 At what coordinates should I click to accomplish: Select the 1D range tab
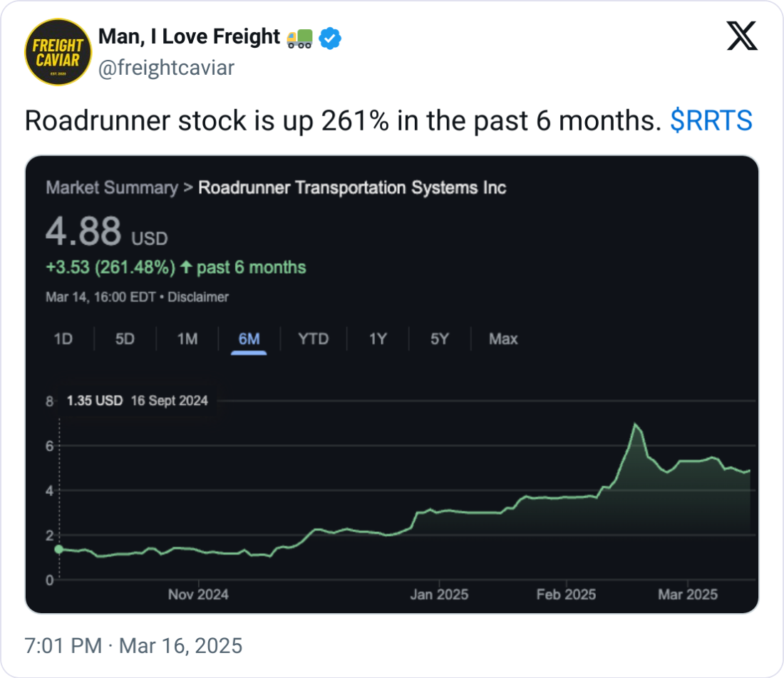point(63,339)
